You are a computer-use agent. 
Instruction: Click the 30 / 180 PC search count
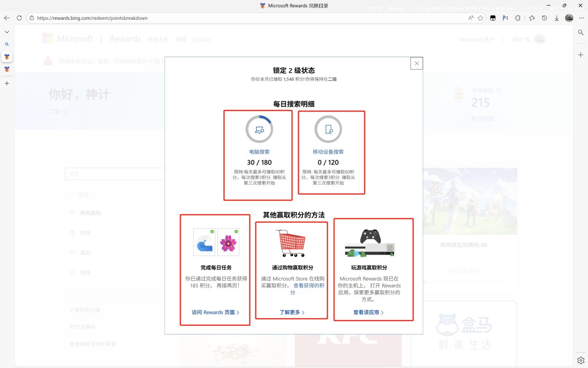coord(259,162)
